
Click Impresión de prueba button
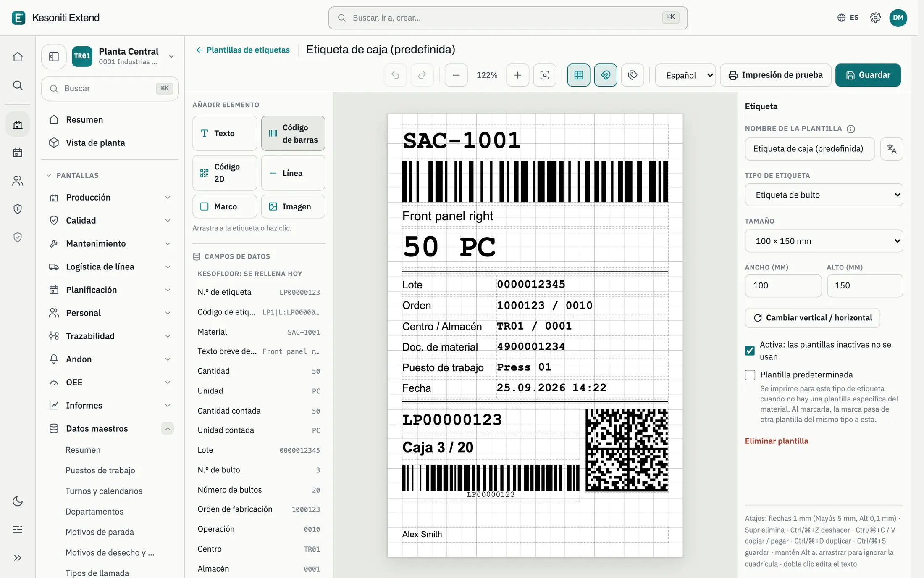pos(775,75)
